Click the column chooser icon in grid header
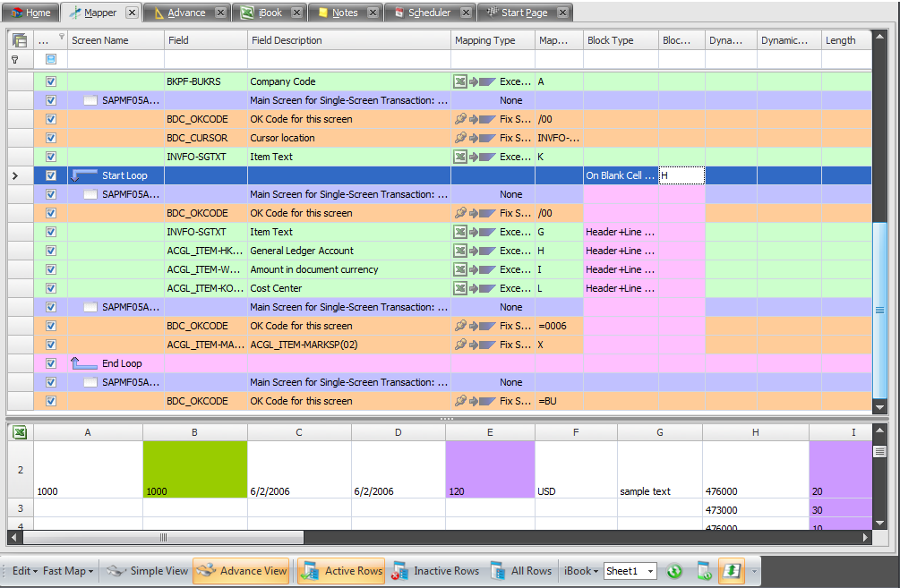The width and height of the screenshot is (900, 588). pyautogui.click(x=20, y=40)
